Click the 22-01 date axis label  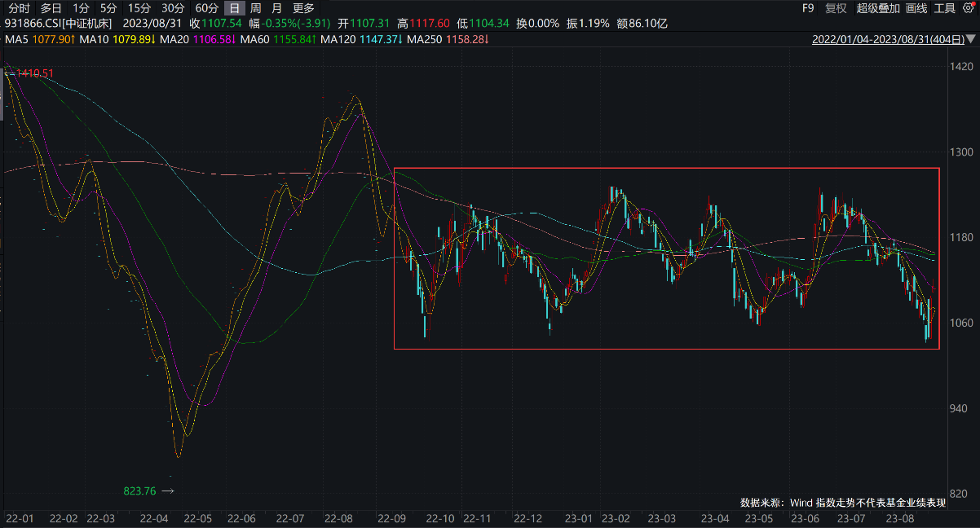click(x=19, y=518)
